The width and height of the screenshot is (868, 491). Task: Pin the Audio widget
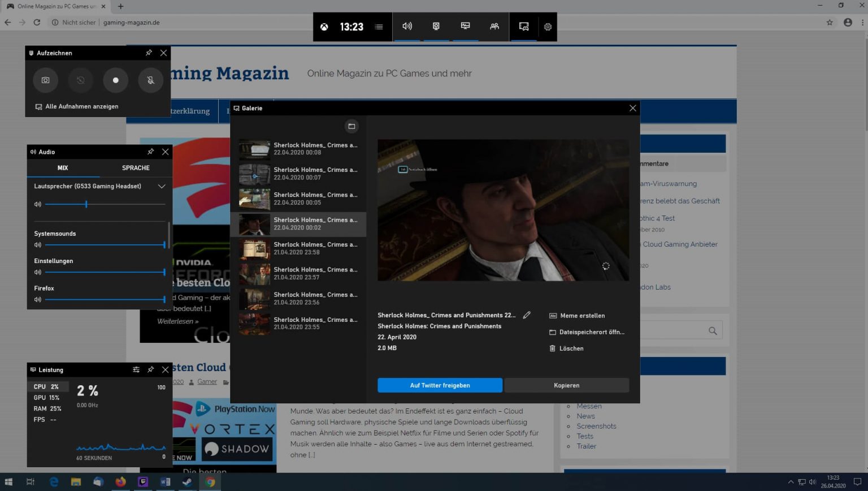point(150,152)
